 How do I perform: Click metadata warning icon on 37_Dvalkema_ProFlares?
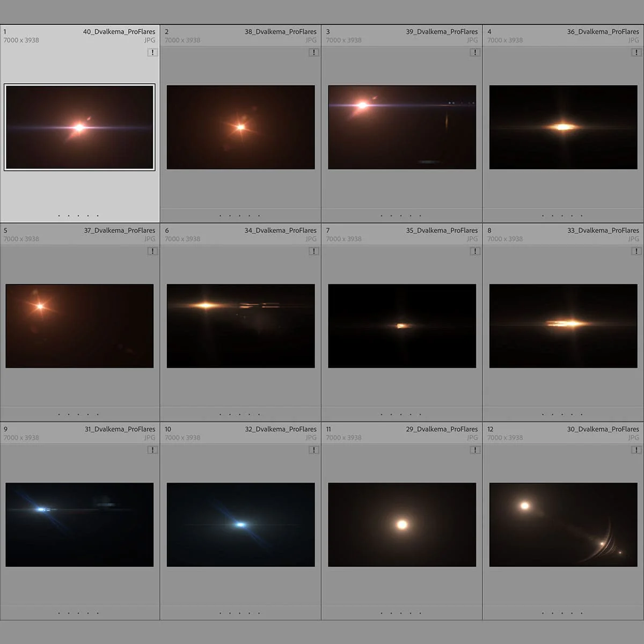point(152,251)
